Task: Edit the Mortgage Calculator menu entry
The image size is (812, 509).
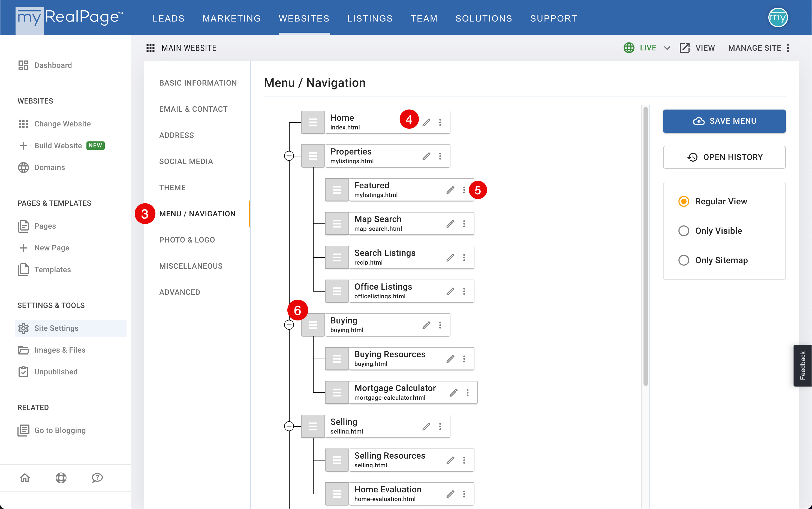Action: pos(454,393)
